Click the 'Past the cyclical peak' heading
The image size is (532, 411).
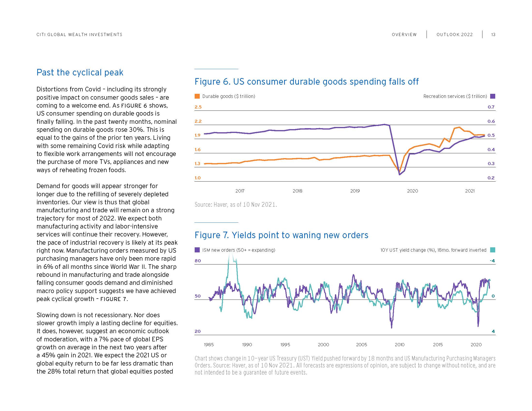click(80, 72)
